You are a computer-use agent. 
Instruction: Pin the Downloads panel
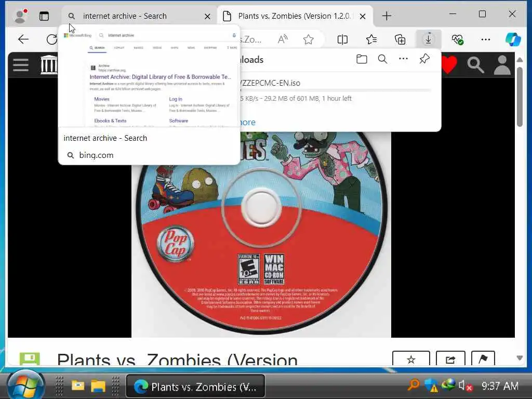pos(424,59)
